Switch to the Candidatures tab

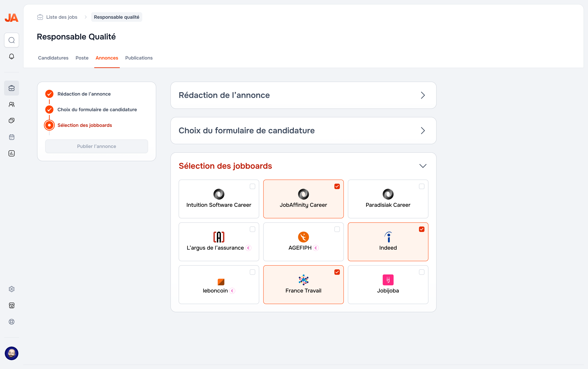pyautogui.click(x=53, y=58)
